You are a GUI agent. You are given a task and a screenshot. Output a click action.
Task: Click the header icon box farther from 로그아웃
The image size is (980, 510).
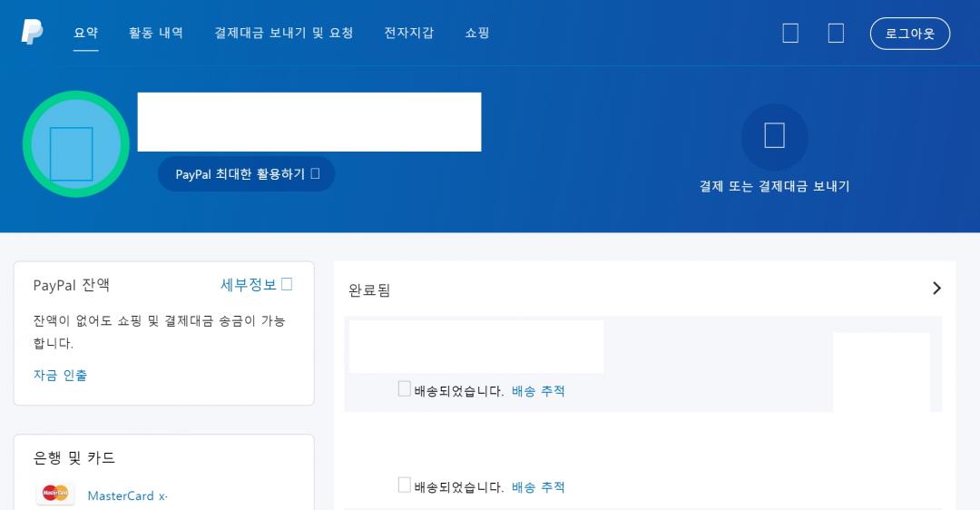tap(790, 34)
